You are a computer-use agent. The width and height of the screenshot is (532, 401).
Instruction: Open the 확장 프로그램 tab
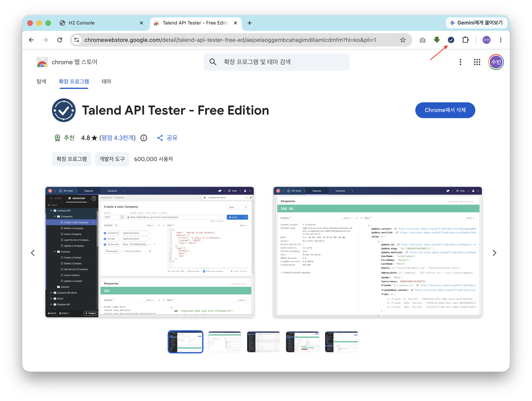click(74, 82)
